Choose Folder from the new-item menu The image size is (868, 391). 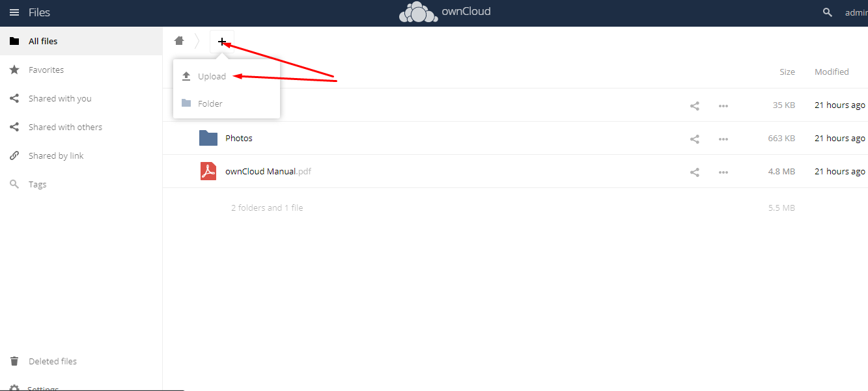point(210,103)
